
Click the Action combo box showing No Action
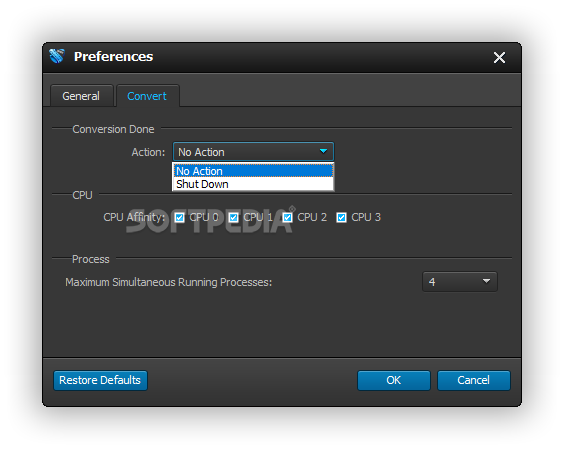pyautogui.click(x=253, y=151)
